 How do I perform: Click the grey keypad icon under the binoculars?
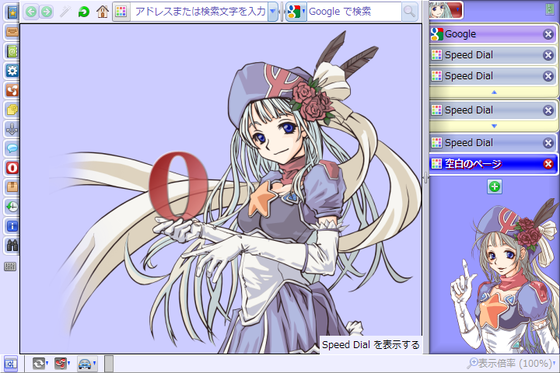[10, 267]
